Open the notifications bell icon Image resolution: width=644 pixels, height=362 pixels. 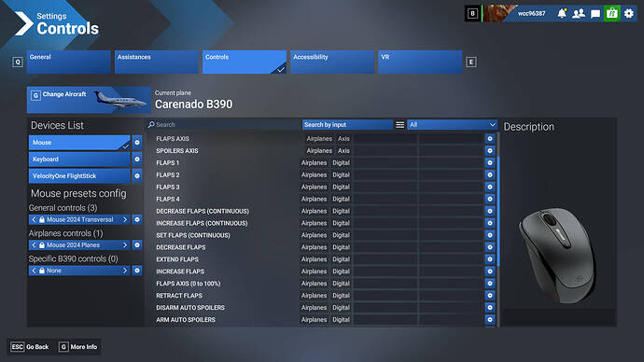point(562,14)
